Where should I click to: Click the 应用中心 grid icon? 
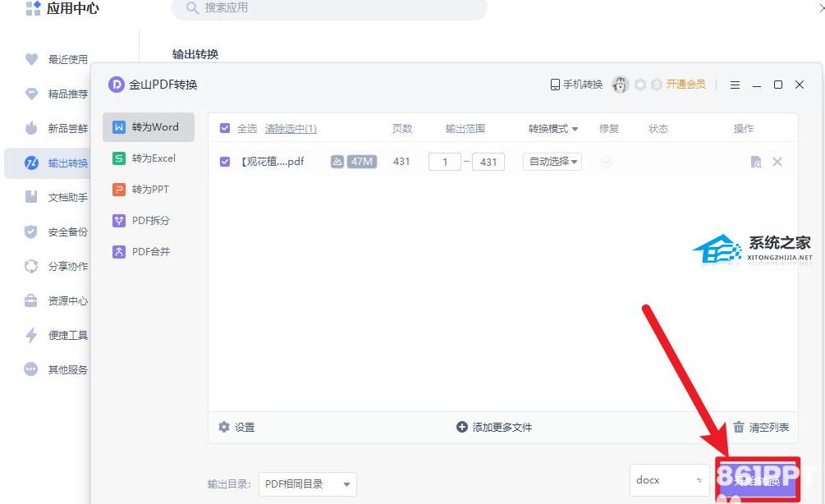coord(33,8)
